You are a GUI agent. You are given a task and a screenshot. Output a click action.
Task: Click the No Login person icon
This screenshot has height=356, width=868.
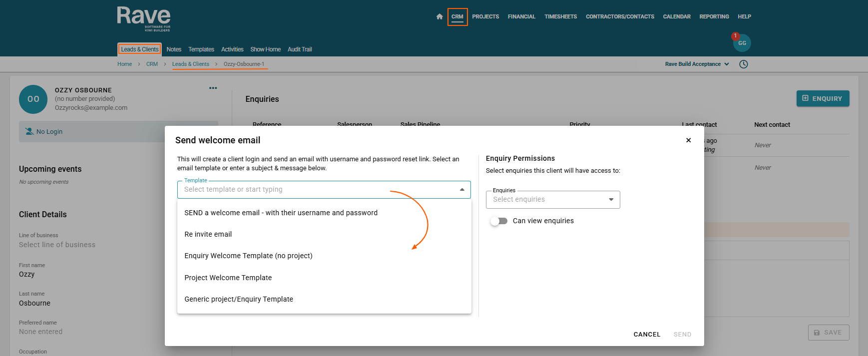[x=30, y=132]
